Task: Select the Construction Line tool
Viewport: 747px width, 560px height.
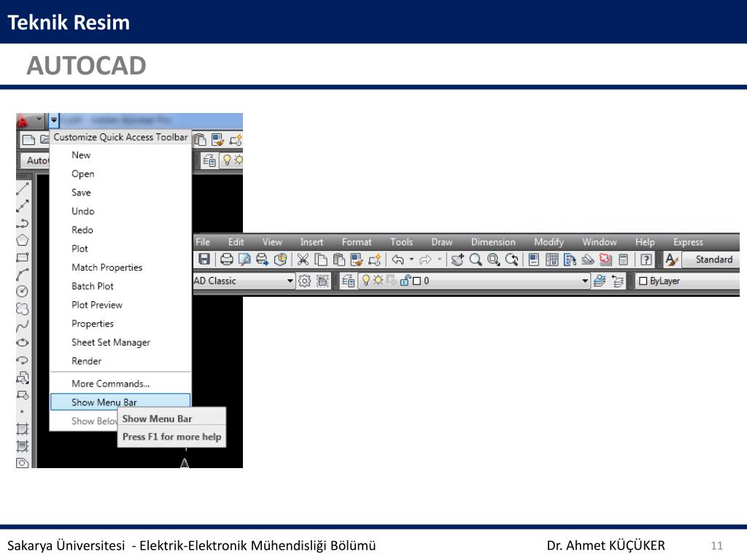Action: pyautogui.click(x=23, y=206)
